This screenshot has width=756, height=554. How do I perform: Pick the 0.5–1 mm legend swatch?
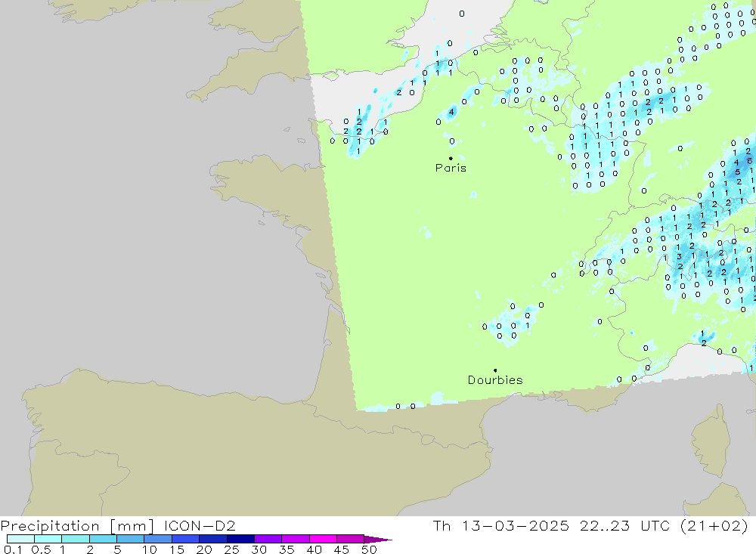pos(48,539)
